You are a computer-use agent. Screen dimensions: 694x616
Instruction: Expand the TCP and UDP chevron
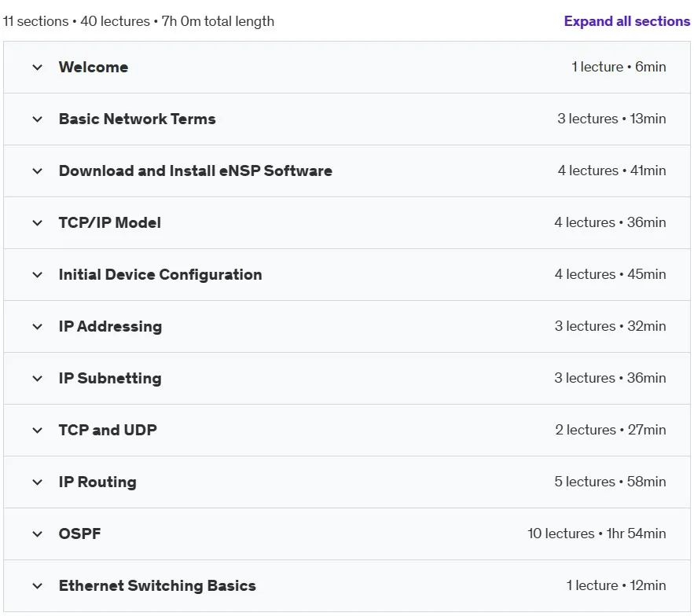click(x=38, y=430)
